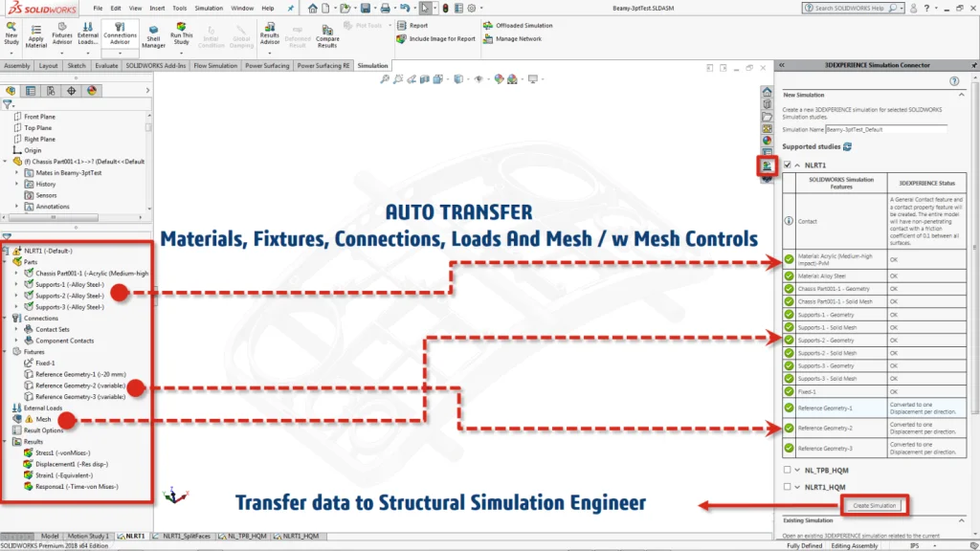Expand the History tree node
The image size is (980, 551).
coord(17,184)
